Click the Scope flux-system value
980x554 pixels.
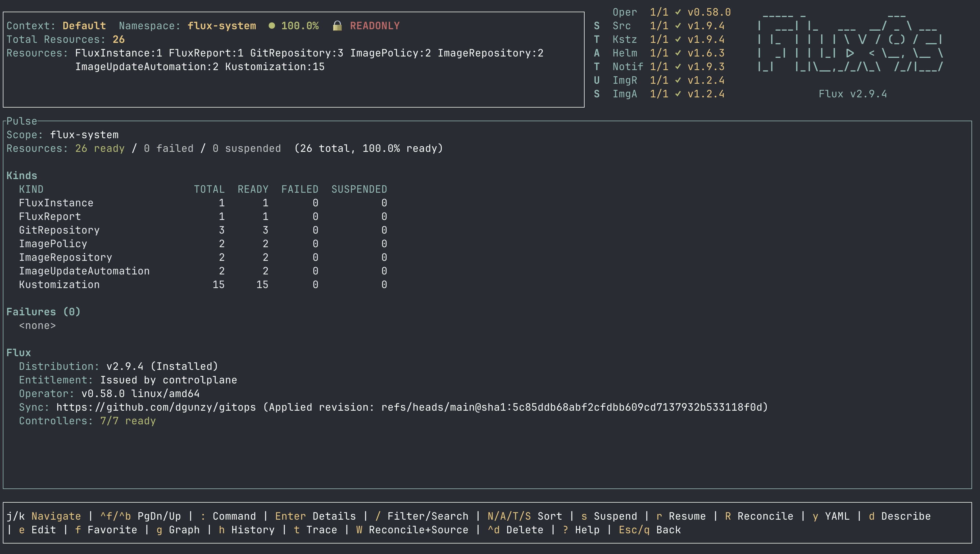pos(85,135)
